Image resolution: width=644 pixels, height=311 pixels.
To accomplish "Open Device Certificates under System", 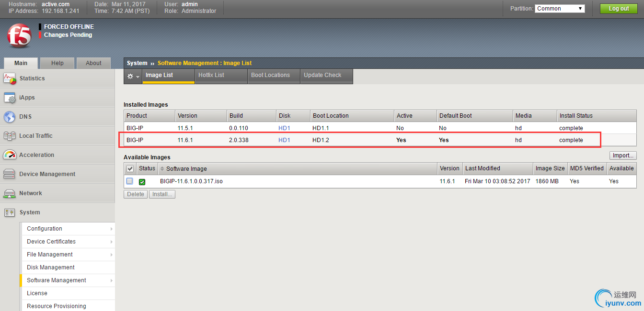I will click(x=68, y=242).
